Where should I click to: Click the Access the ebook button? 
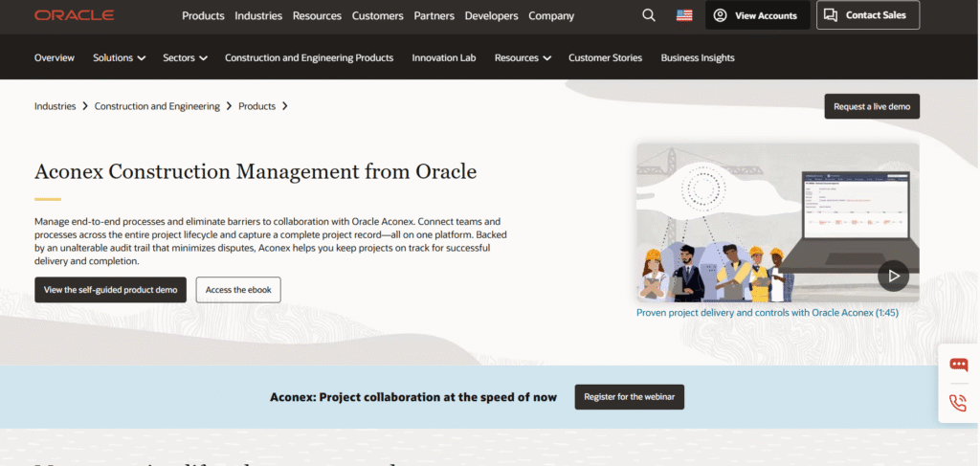click(238, 290)
